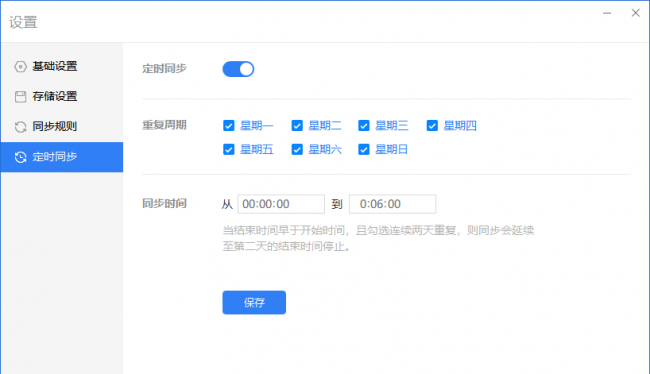This screenshot has height=374, width=650.
Task: Open the 存储设置 tab
Action: 62,97
